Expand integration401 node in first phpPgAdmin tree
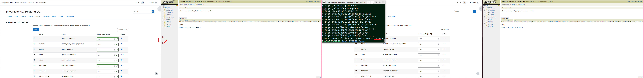Image resolution: width=644 pixels, height=78 pixels. [163, 9]
